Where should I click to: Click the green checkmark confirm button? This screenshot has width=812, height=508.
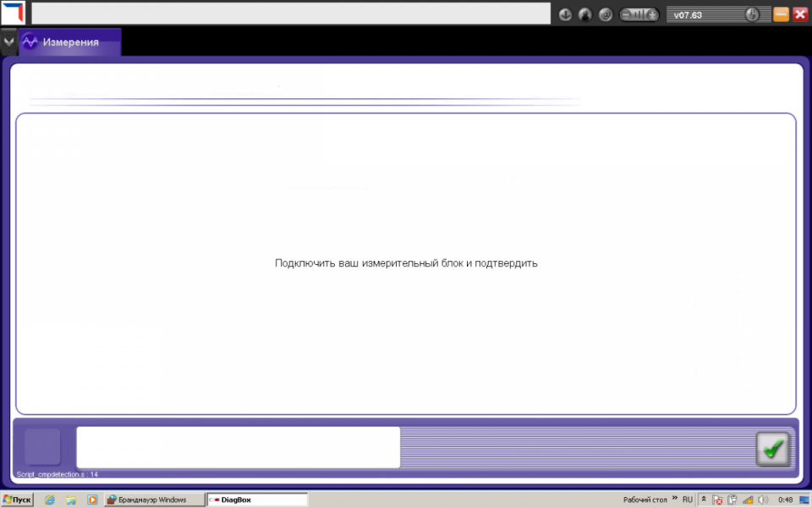point(771,449)
